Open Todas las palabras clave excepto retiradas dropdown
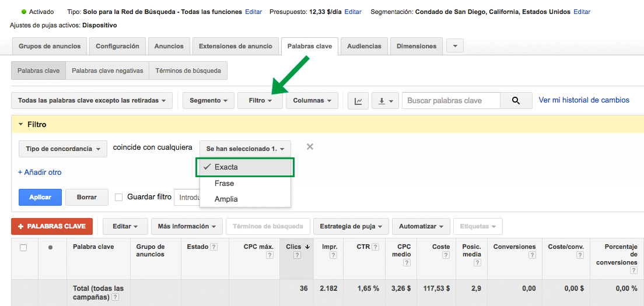Screen dimensions: 644x306 [x=92, y=100]
